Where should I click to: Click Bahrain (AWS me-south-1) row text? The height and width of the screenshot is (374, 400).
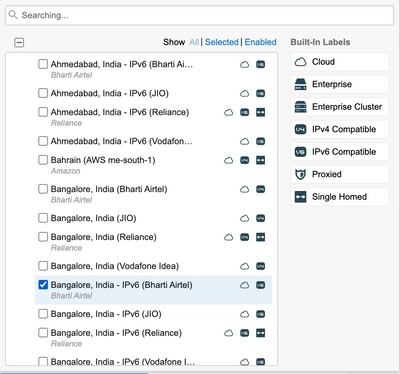(103, 160)
